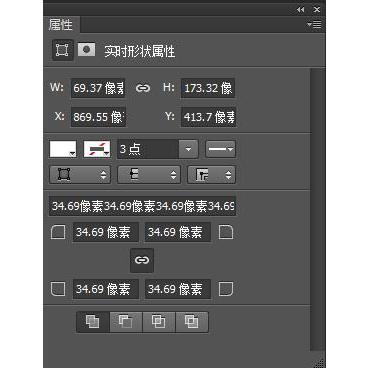The image size is (370, 368).
Task: Click the 3 点 stroke width field
Action: coord(148,149)
